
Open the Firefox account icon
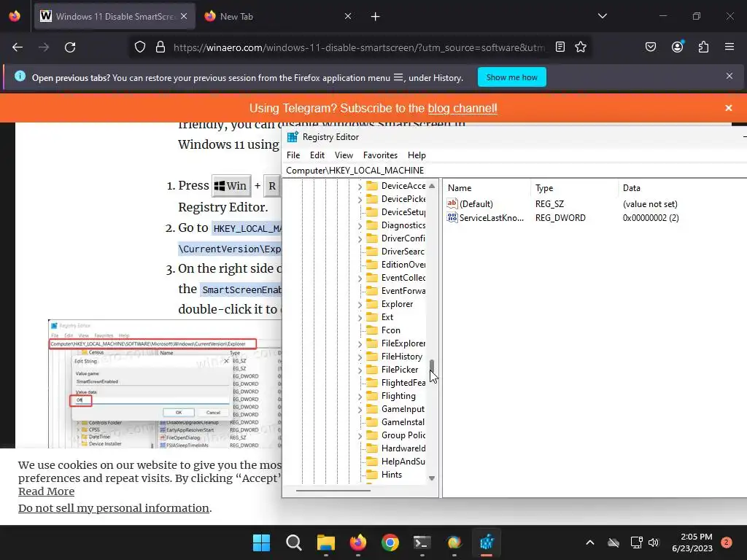pyautogui.click(x=677, y=47)
